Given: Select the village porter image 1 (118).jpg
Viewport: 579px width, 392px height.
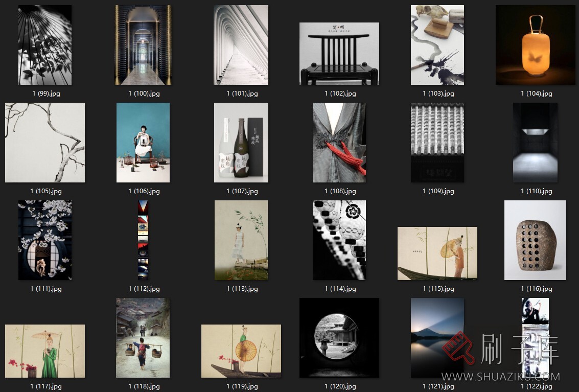Looking at the screenshot, I should (x=143, y=338).
